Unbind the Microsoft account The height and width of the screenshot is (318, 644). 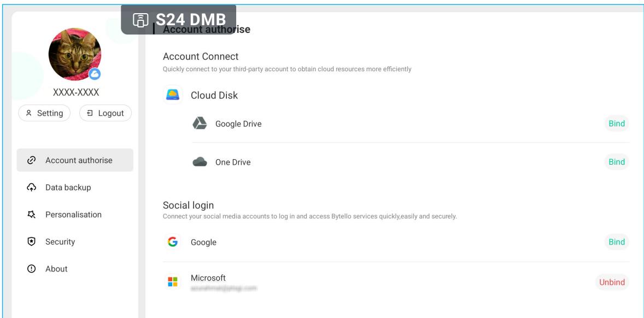[x=612, y=282]
